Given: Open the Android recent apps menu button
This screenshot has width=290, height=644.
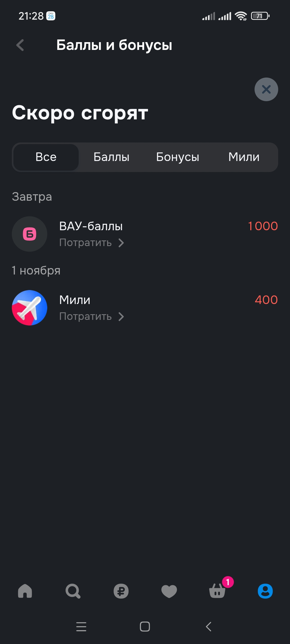Looking at the screenshot, I should [x=81, y=627].
